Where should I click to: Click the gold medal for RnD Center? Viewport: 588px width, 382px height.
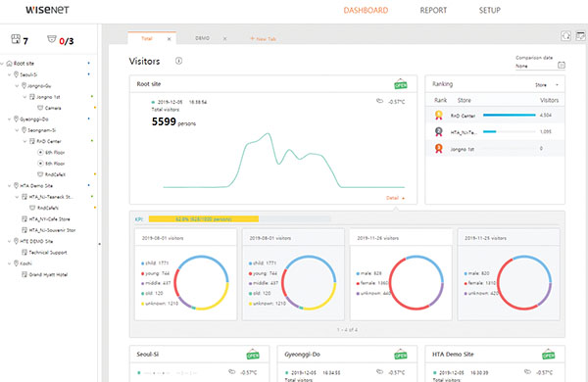[x=438, y=115]
